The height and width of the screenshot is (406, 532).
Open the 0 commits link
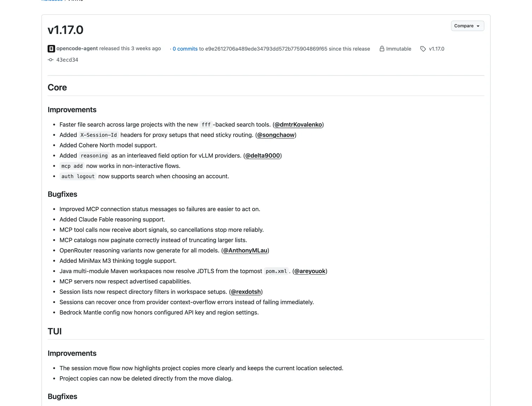pos(185,49)
